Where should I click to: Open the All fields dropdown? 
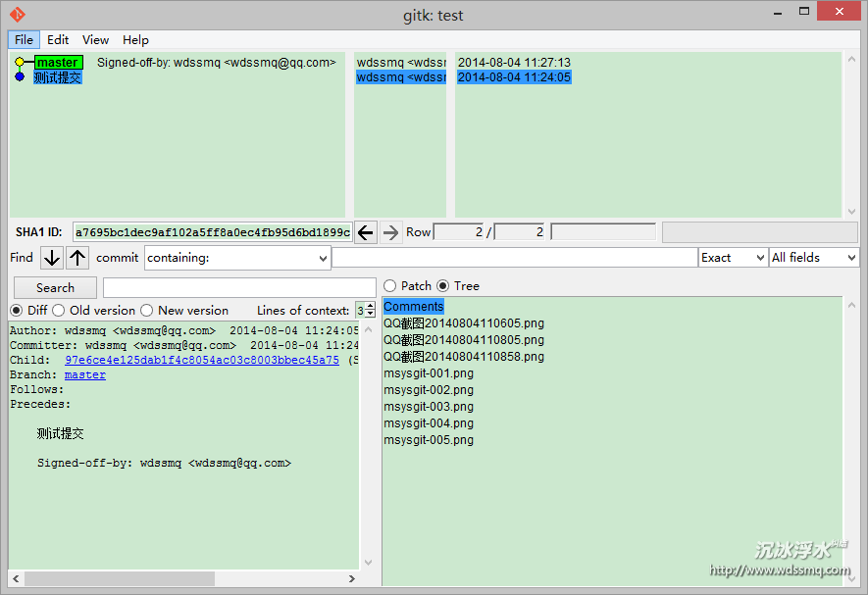pos(813,258)
